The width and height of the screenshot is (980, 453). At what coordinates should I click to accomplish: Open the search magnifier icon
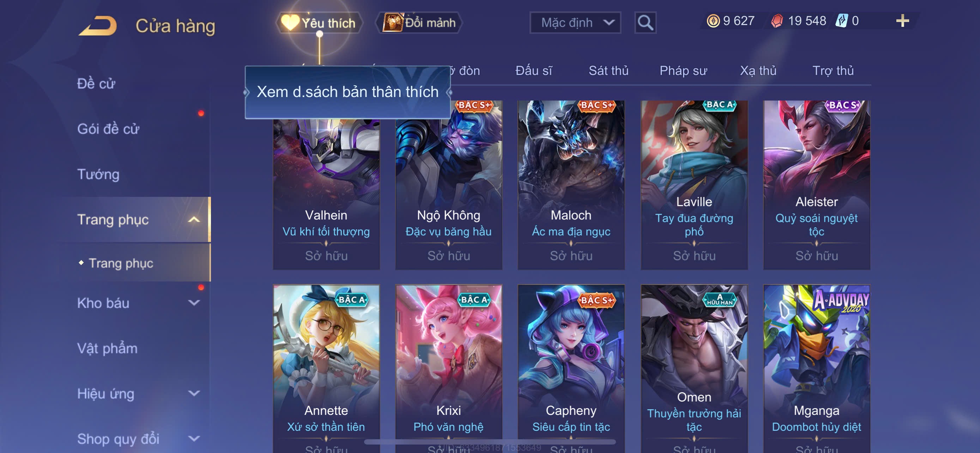click(x=645, y=23)
